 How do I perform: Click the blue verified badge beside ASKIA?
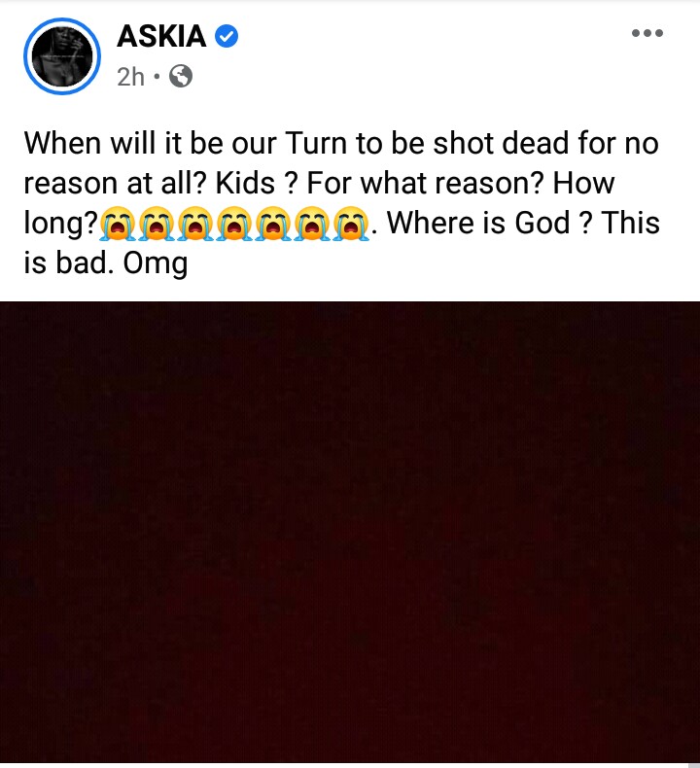[227, 37]
